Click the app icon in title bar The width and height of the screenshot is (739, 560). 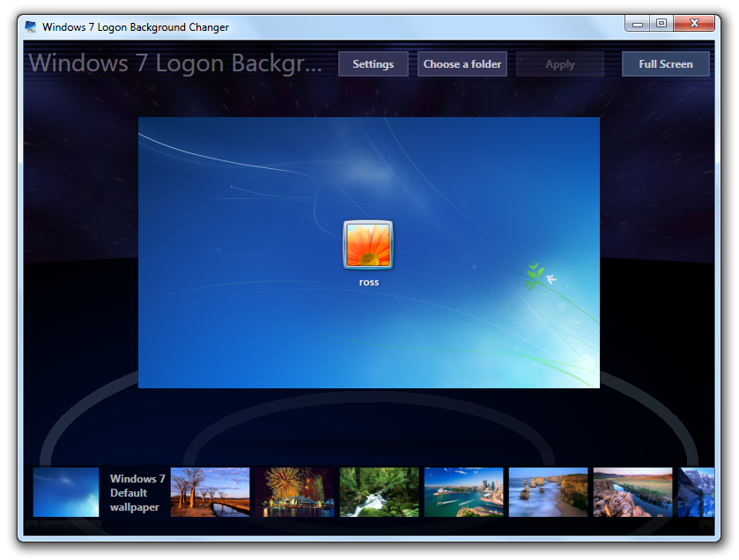click(31, 27)
